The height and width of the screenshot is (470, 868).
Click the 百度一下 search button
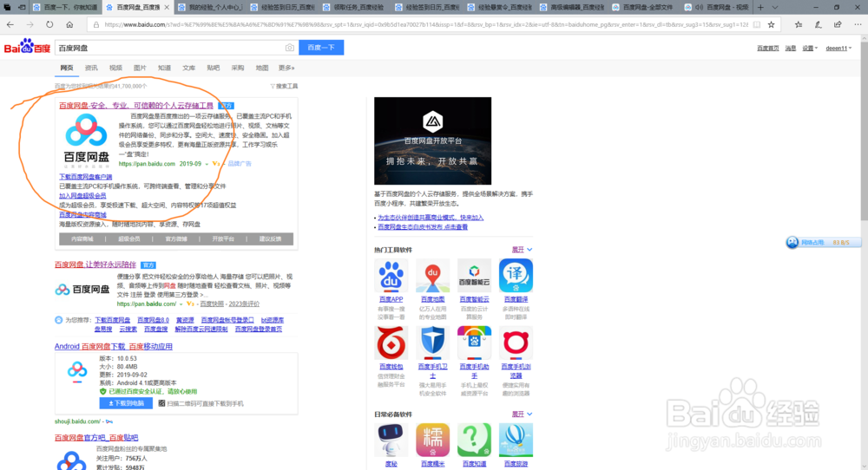pyautogui.click(x=321, y=48)
